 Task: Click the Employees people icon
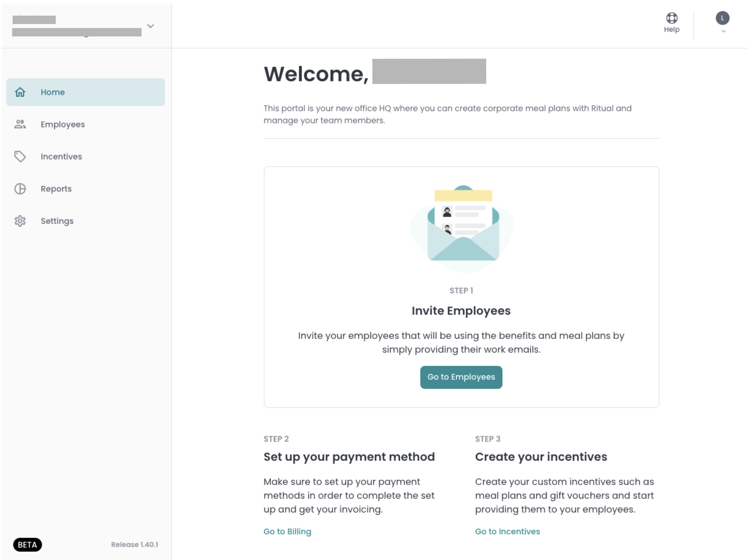click(x=20, y=124)
